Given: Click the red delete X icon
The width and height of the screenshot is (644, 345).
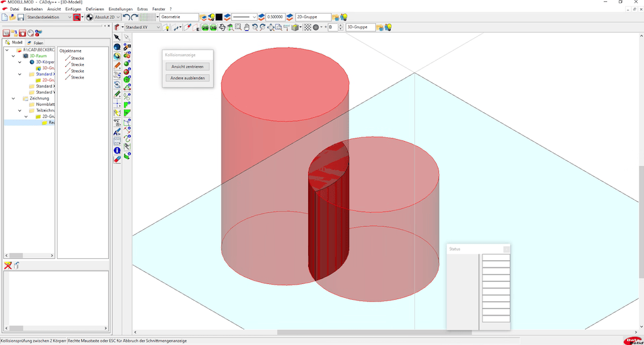Looking at the screenshot, I should [8, 266].
